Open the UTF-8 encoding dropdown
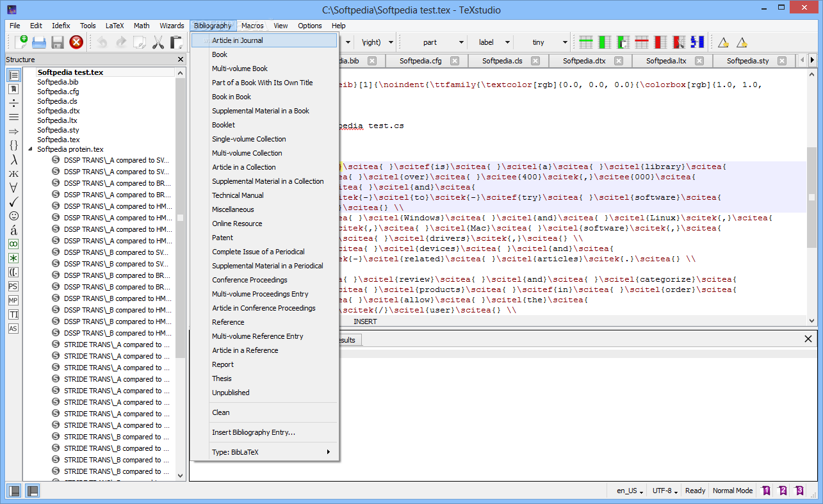This screenshot has width=823, height=504. [x=665, y=491]
